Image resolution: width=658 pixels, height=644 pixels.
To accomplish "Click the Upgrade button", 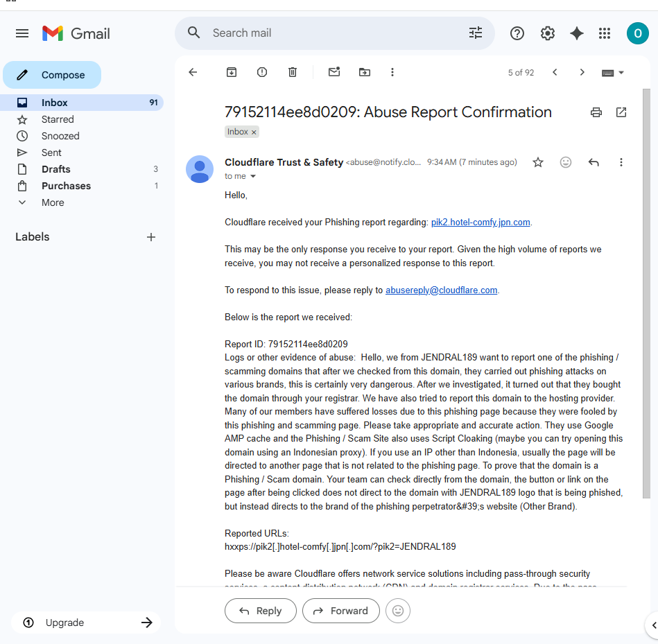I will (86, 623).
